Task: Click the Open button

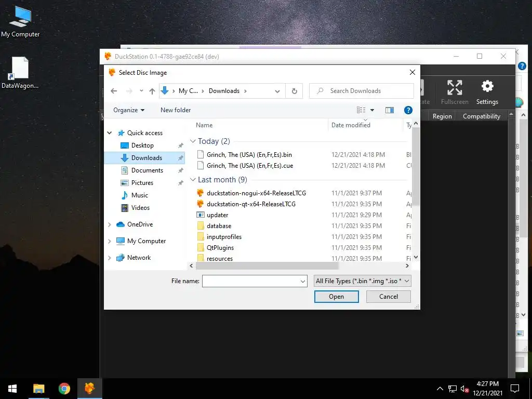Action: (x=336, y=297)
